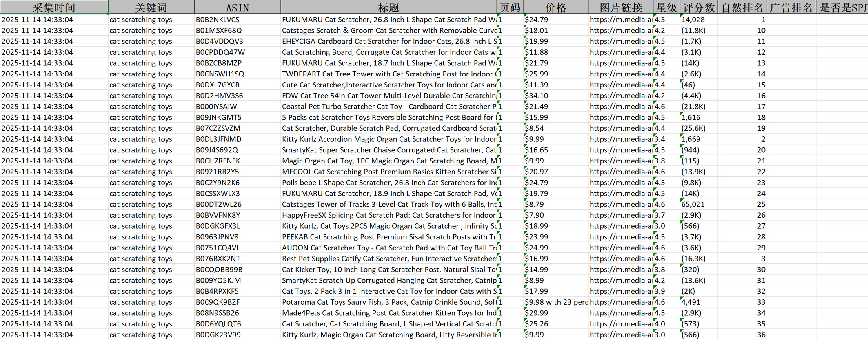Click the 价格 column header
The width and height of the screenshot is (868, 339).
point(555,7)
